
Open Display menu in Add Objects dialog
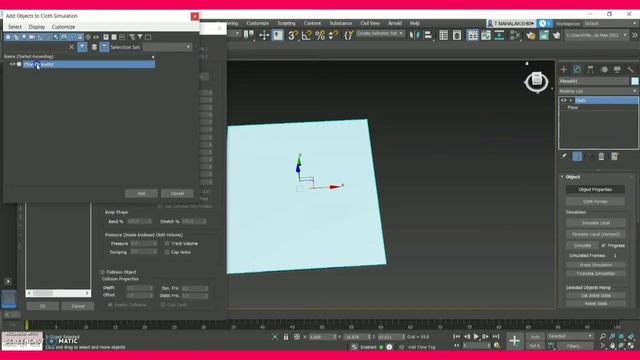[37, 27]
